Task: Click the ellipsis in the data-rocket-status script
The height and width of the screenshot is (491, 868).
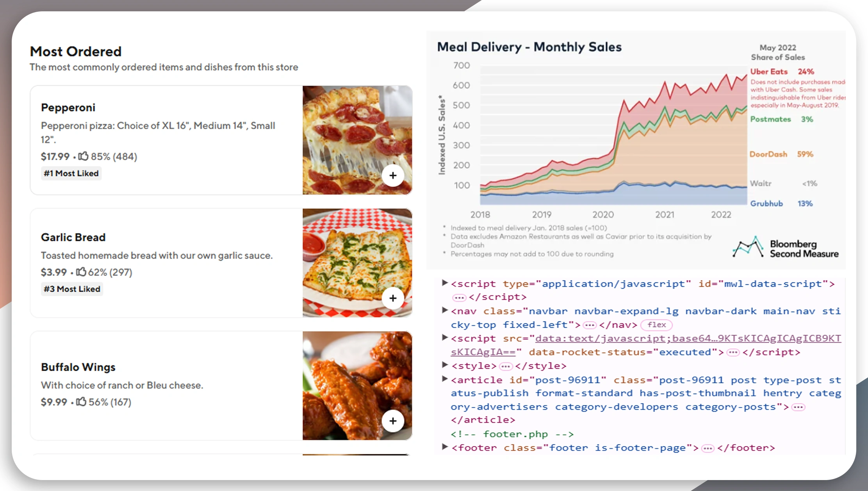Action: click(x=733, y=353)
